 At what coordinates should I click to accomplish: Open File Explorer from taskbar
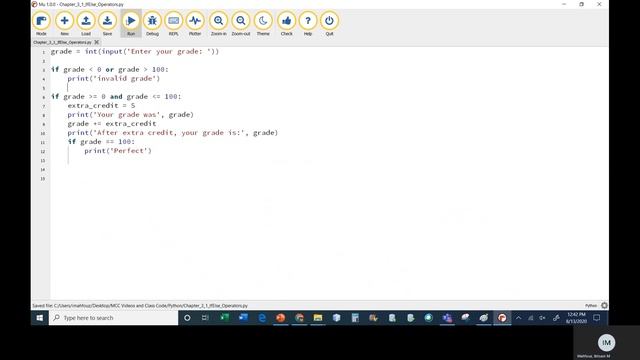click(x=318, y=318)
